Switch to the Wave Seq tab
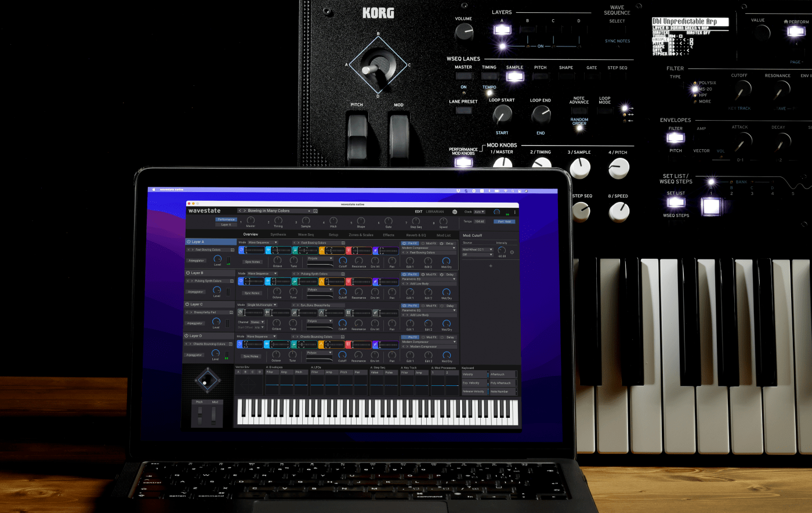812x513 pixels. tap(306, 235)
